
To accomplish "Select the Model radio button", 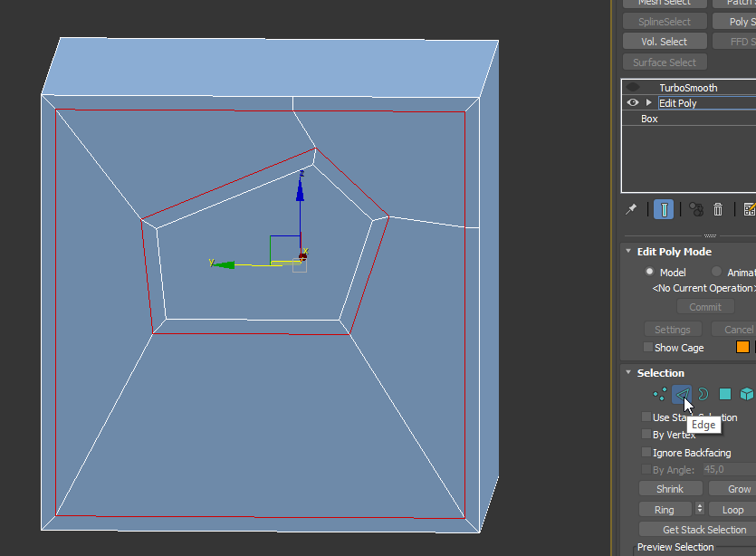I will click(649, 272).
